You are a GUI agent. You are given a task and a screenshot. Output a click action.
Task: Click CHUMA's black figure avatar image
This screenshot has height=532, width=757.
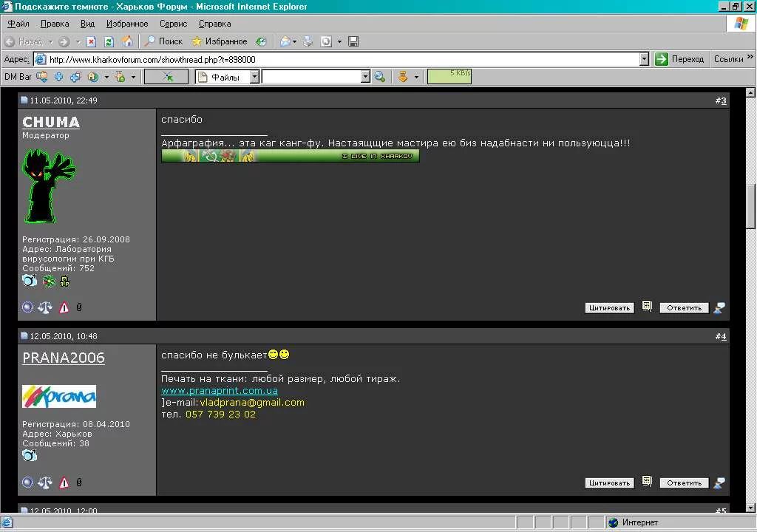49,186
